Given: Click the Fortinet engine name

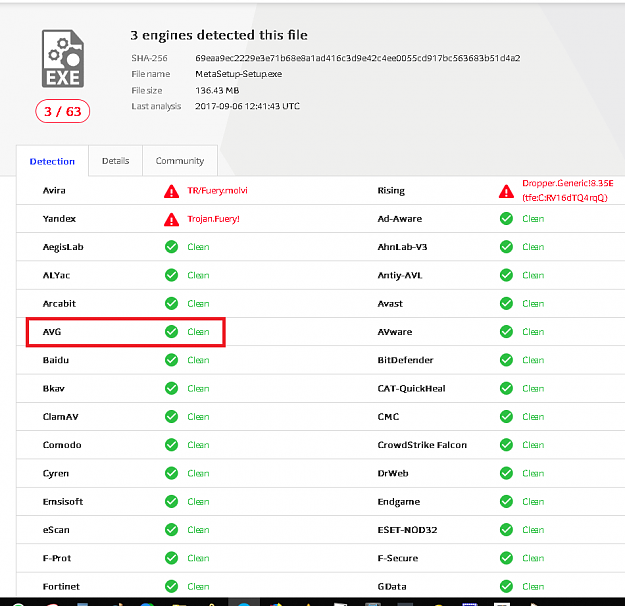Looking at the screenshot, I should [x=61, y=586].
